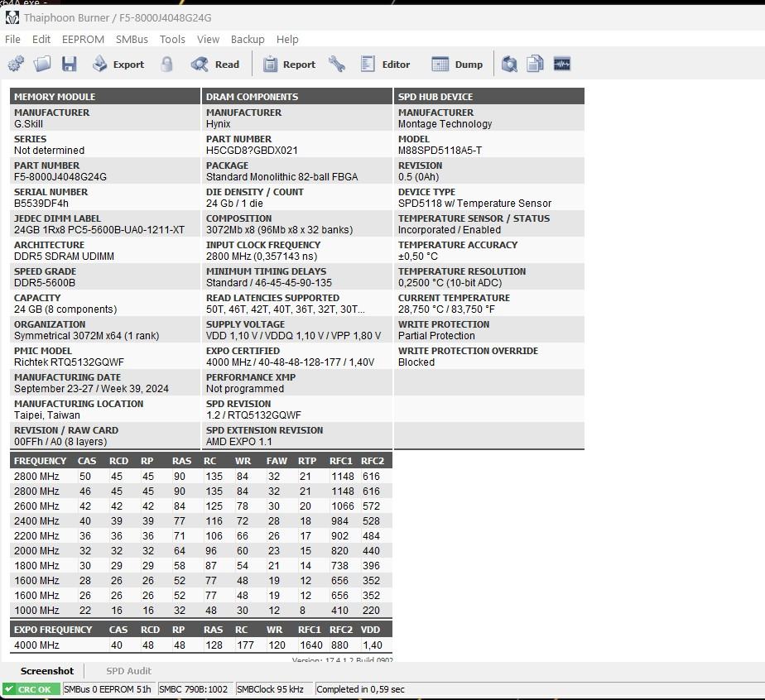Image resolution: width=765 pixels, height=700 pixels.
Task: Click serial number B5539DF4h
Action: coord(41,204)
